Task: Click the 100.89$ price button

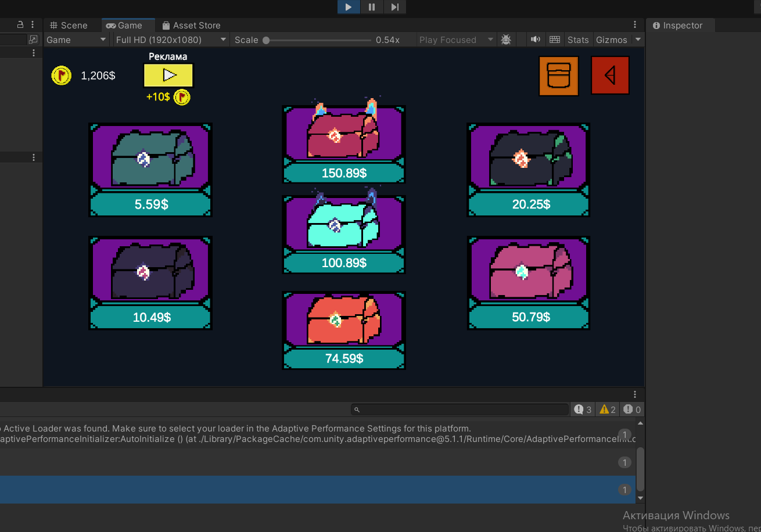Action: pyautogui.click(x=344, y=263)
